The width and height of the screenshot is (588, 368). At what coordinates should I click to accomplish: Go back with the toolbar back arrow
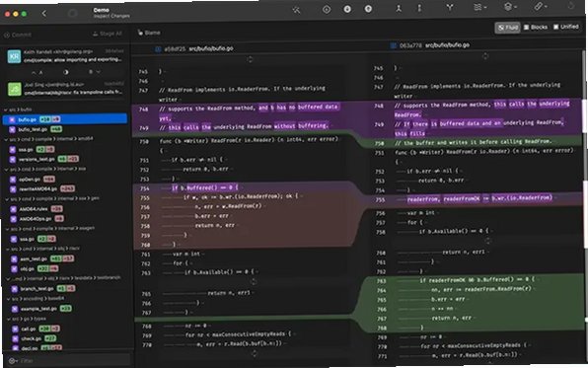point(44,14)
